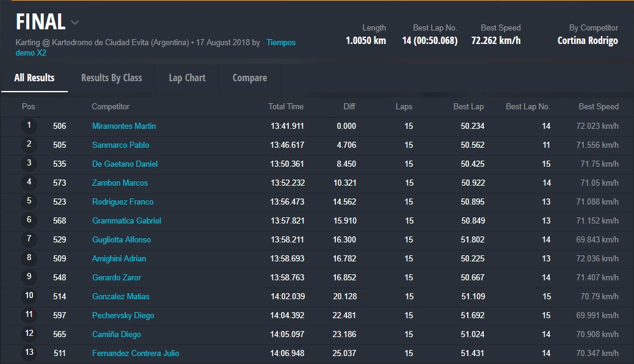Click the position 1 circle badge
This screenshot has width=634, height=364.
pyautogui.click(x=29, y=126)
